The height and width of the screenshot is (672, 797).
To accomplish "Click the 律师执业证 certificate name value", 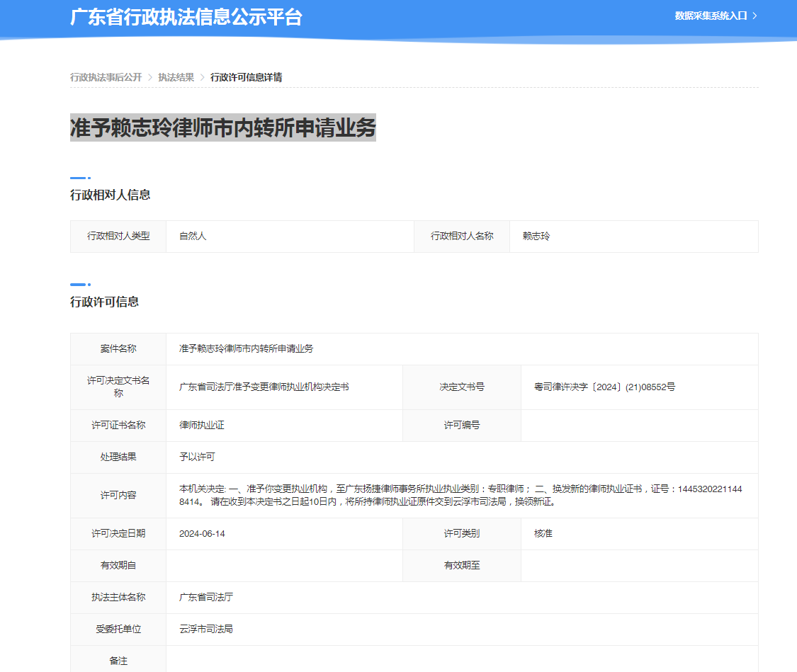I will pyautogui.click(x=202, y=426).
